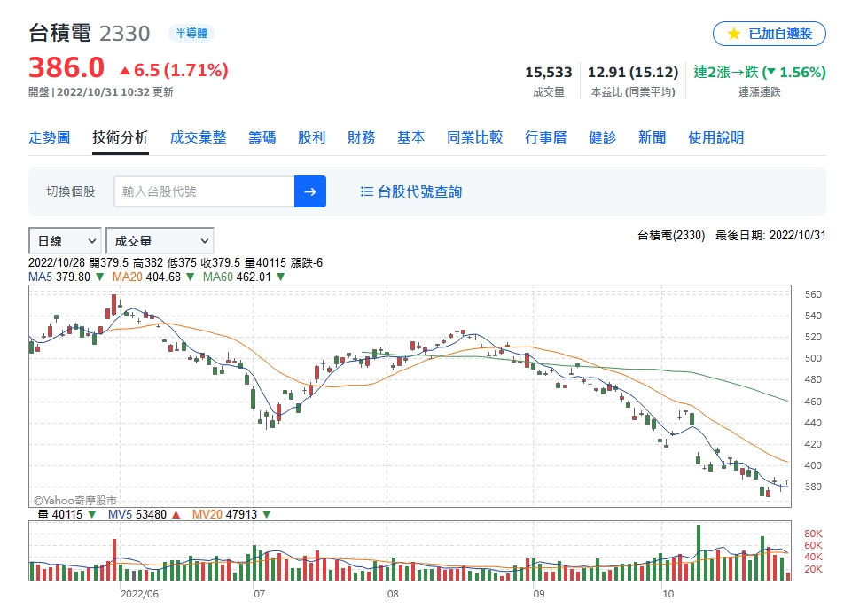Click the 380 price axis label
844x616 pixels.
click(813, 487)
